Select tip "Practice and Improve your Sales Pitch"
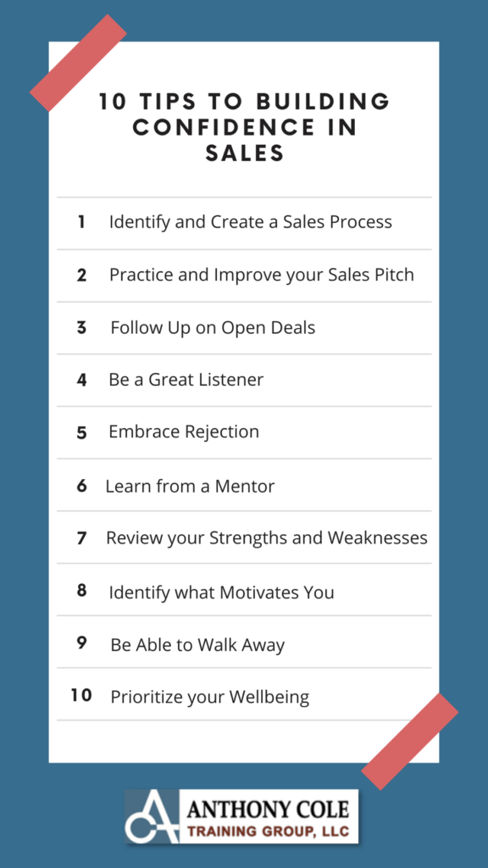Image resolution: width=488 pixels, height=868 pixels. (x=262, y=275)
